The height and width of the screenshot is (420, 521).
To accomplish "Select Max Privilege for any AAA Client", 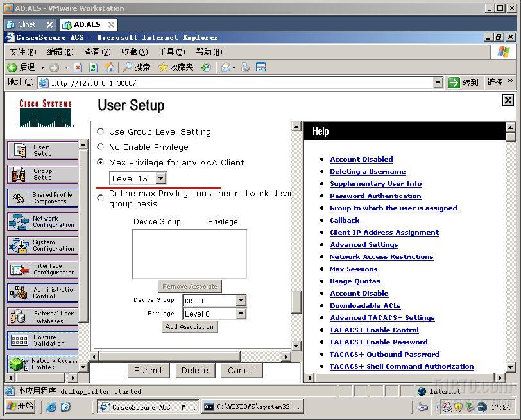I will coord(100,162).
